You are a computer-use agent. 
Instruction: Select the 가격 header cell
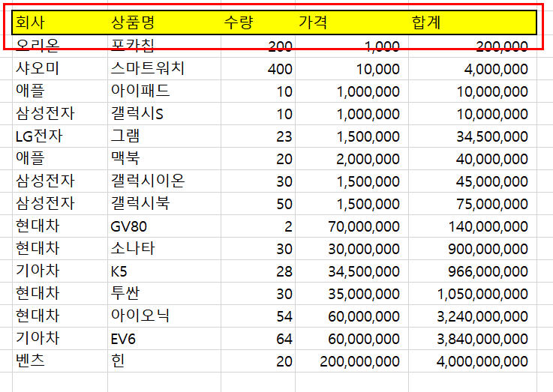click(352, 22)
